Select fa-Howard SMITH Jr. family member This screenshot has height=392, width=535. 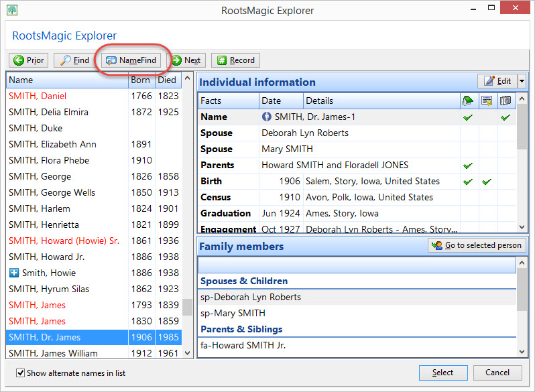tap(357, 345)
